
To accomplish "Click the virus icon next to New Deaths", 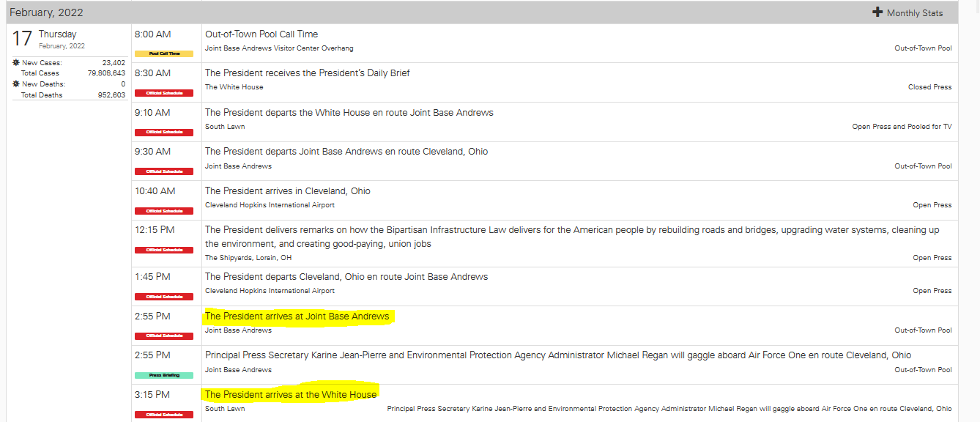I will [16, 84].
